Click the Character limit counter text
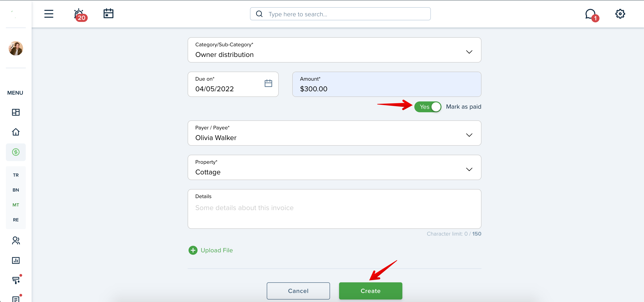Screen dimensions: 644x302 point(454,234)
